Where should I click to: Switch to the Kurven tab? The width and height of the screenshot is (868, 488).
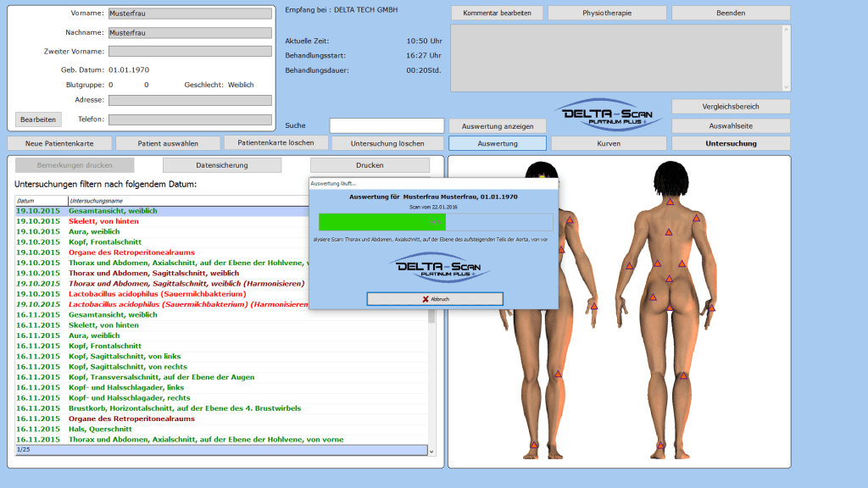(x=609, y=144)
